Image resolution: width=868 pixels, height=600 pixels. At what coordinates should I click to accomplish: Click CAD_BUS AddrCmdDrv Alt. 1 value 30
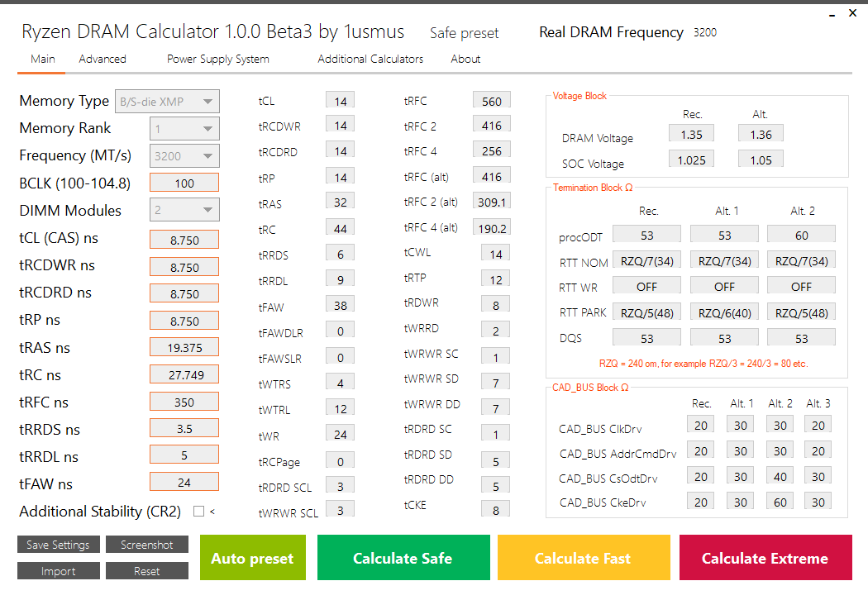coord(740,450)
